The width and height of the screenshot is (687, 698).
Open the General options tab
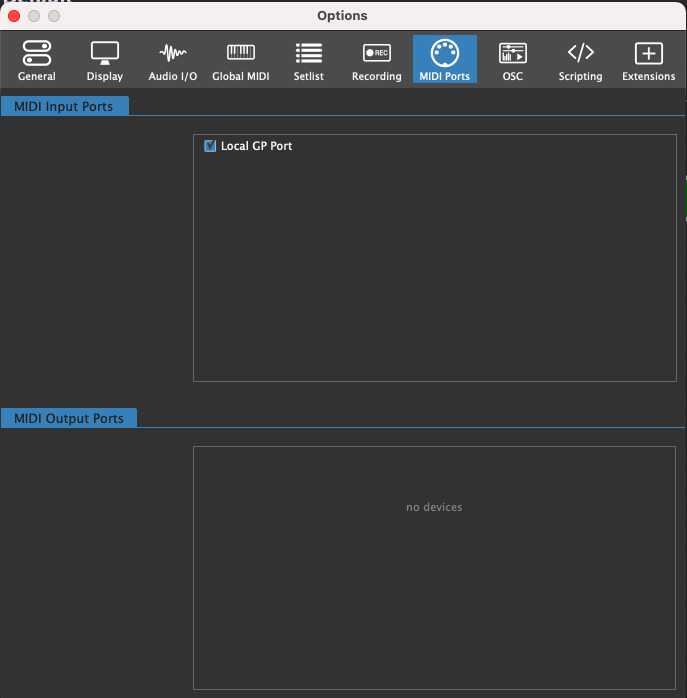[37, 60]
